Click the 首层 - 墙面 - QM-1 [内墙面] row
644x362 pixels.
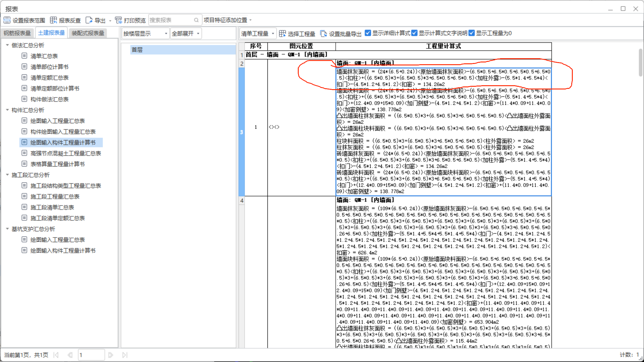[x=398, y=55]
